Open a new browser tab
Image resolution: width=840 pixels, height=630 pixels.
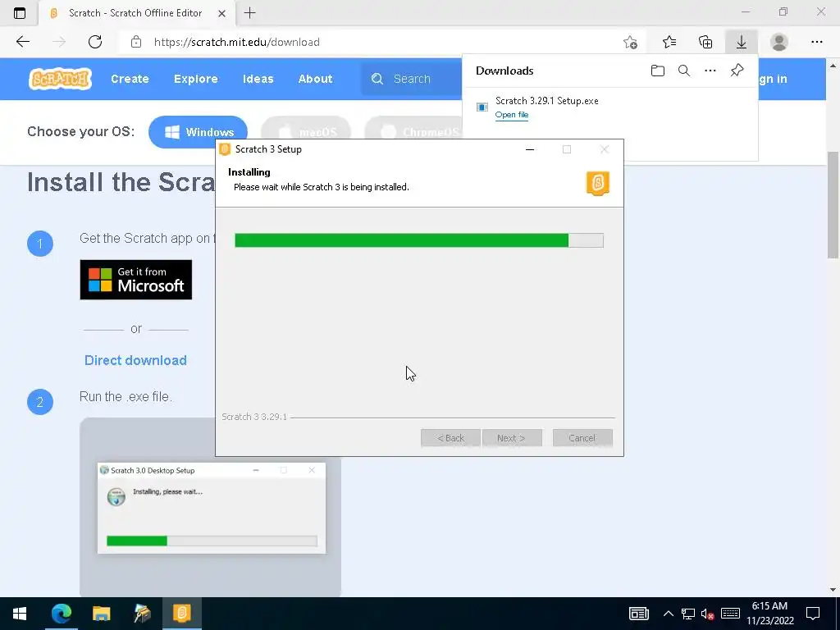point(249,13)
